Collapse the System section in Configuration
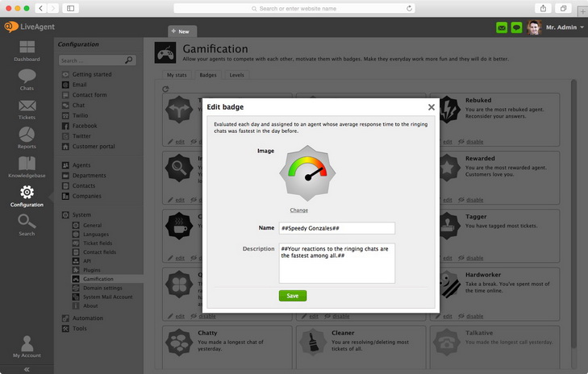The height and width of the screenshot is (374, 588). (x=65, y=214)
